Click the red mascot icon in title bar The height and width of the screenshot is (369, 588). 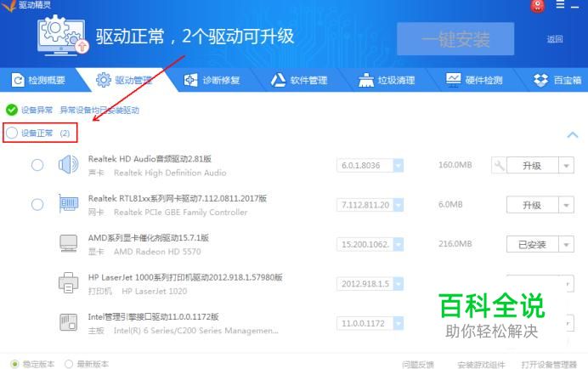537,6
